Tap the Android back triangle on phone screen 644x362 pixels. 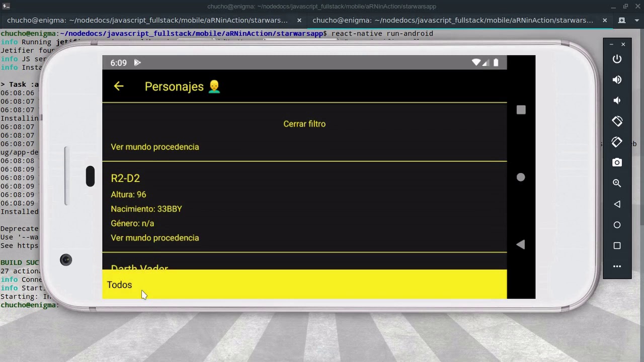click(x=521, y=244)
